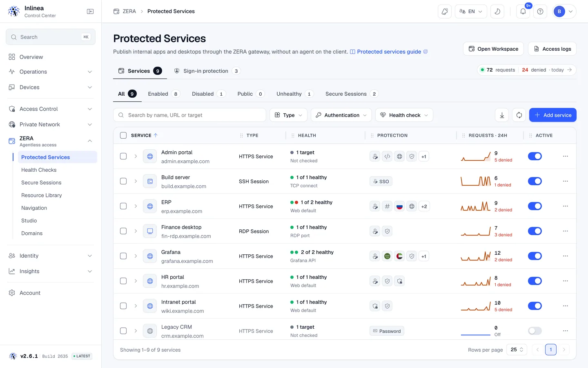Select the Secure Sessions filter tab
The height and width of the screenshot is (368, 588).
tap(351, 94)
